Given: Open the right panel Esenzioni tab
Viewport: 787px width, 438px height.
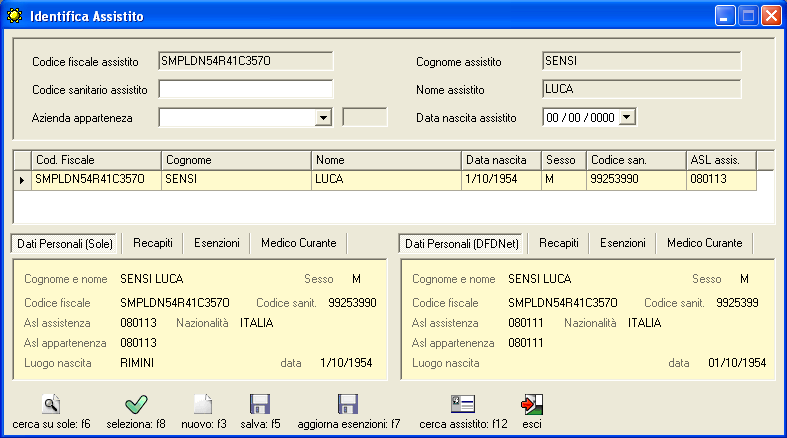Looking at the screenshot, I should [621, 243].
